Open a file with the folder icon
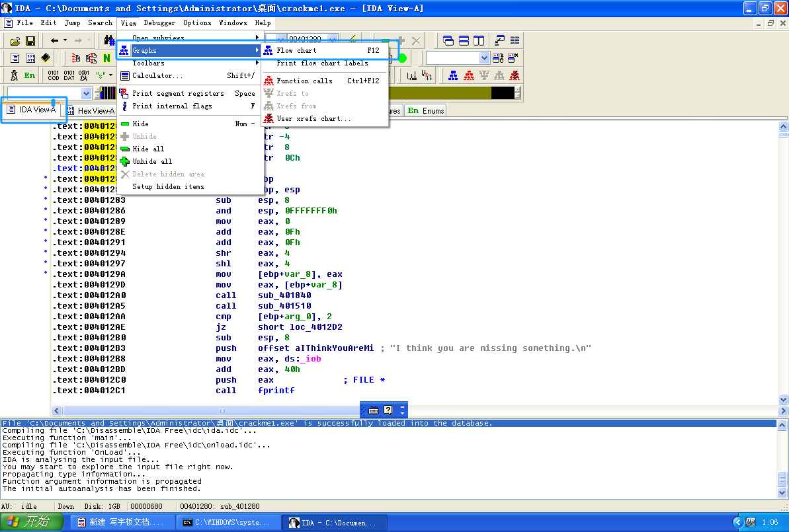Screen dimensions: 789x532 pyautogui.click(x=15, y=41)
